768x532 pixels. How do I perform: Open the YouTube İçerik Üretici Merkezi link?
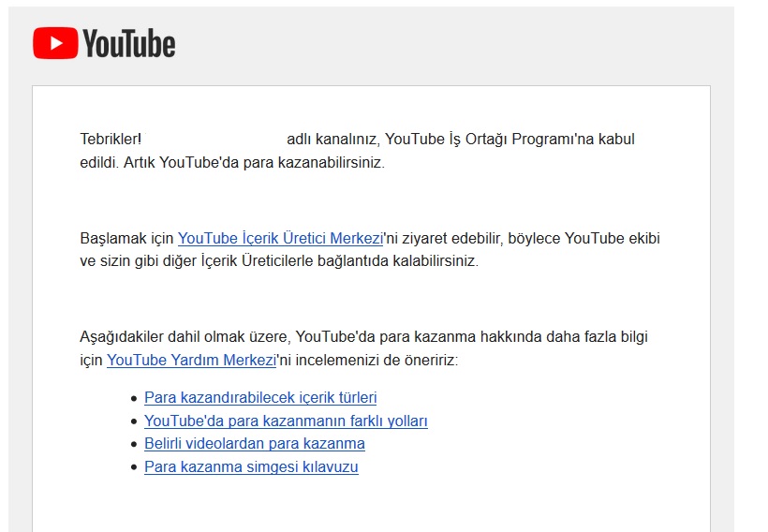pos(280,238)
